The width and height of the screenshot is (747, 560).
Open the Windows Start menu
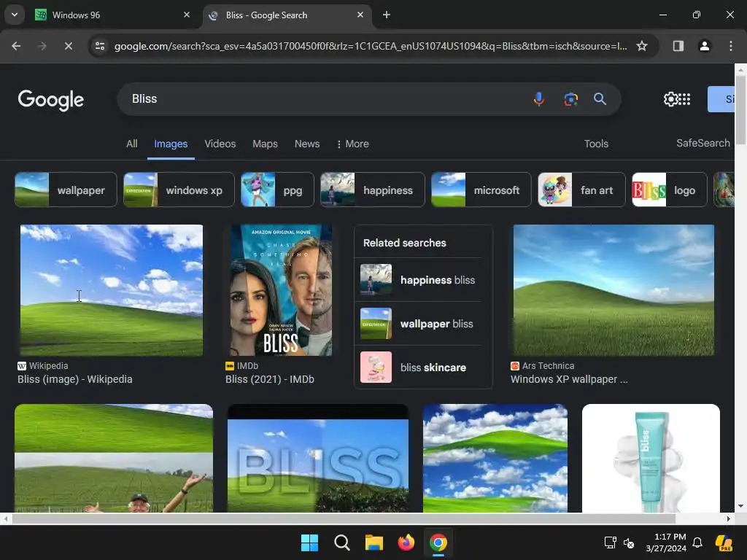coord(309,542)
